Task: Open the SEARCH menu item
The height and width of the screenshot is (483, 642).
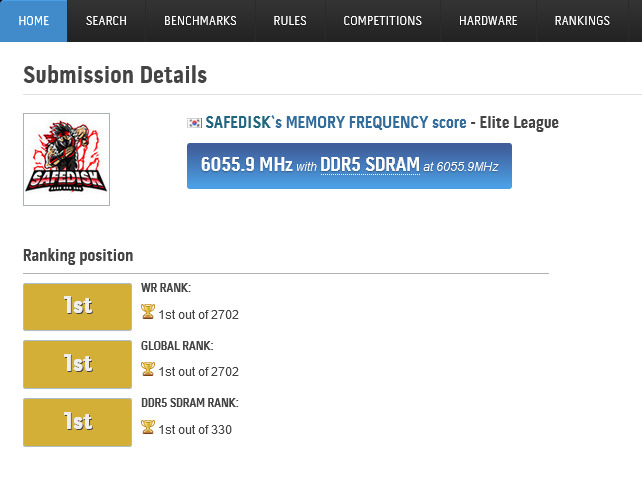Action: [106, 20]
